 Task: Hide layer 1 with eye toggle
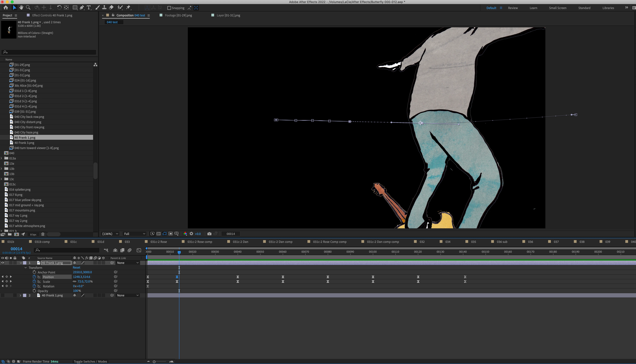[x=3, y=263]
